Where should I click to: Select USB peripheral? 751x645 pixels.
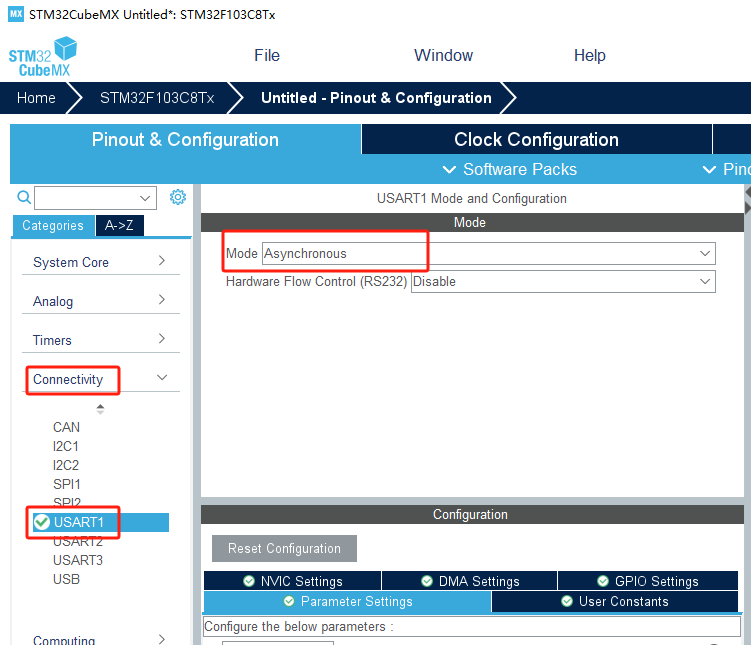pos(66,579)
